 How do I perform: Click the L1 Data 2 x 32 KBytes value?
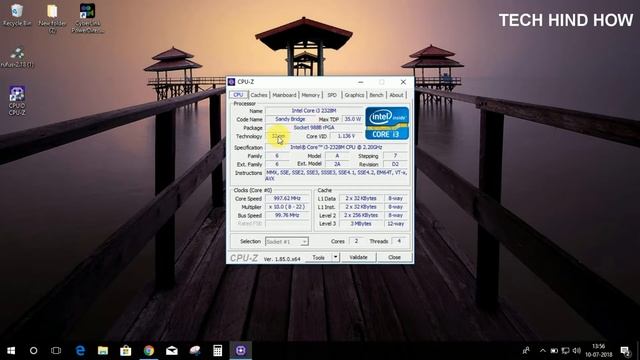[361, 198]
